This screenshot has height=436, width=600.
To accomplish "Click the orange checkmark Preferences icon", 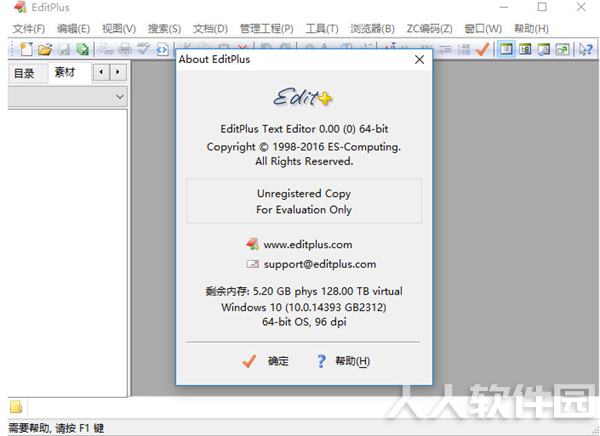I will coord(483,49).
